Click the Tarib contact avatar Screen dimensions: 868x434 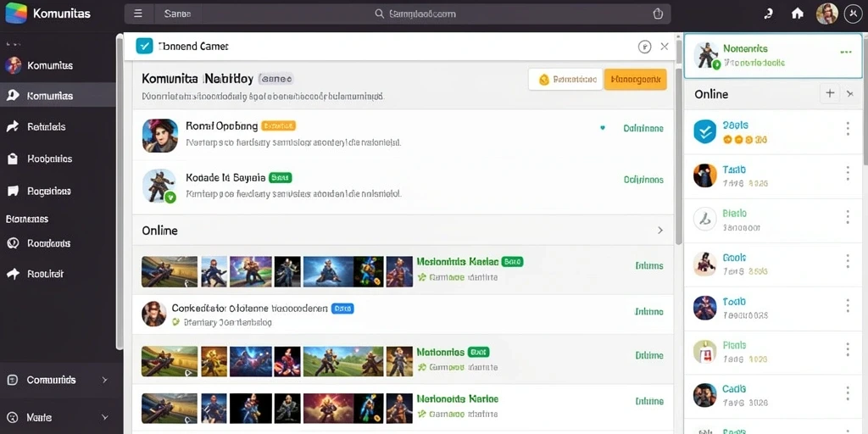705,175
